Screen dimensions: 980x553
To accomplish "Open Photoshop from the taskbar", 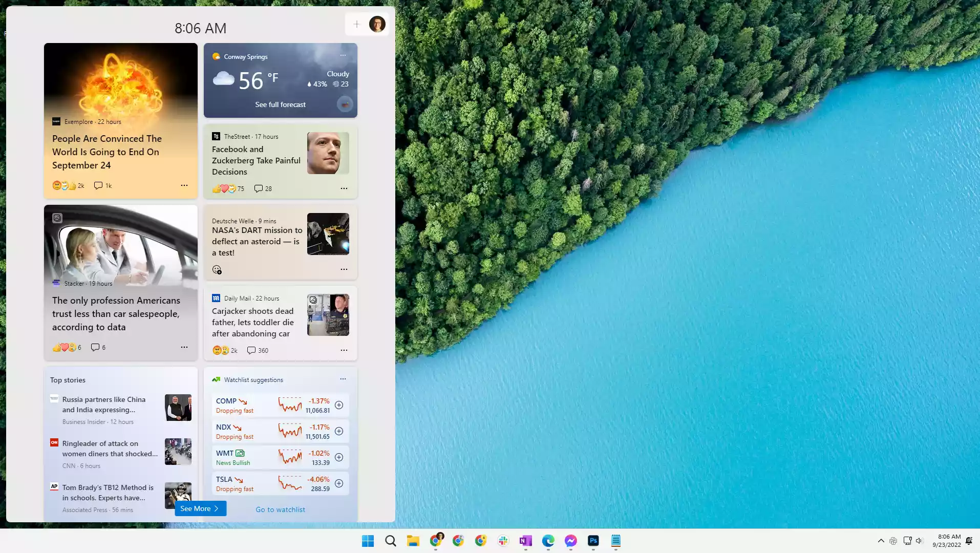I will pyautogui.click(x=593, y=541).
